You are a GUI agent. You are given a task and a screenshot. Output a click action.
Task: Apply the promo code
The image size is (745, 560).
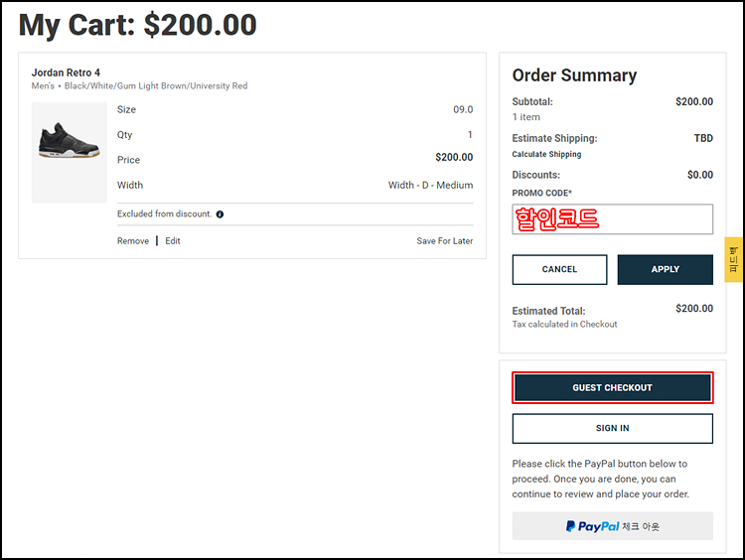[x=666, y=269]
